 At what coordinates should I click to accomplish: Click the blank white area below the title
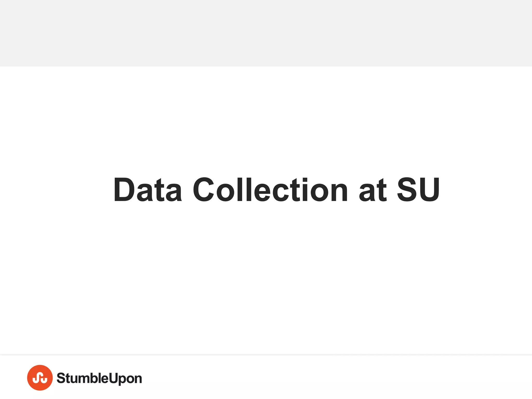click(266, 273)
